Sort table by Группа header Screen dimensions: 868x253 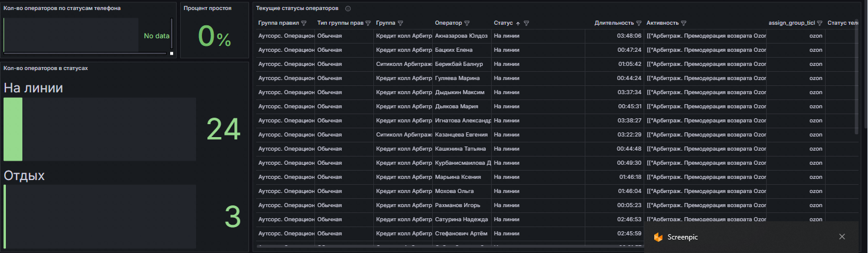[386, 23]
